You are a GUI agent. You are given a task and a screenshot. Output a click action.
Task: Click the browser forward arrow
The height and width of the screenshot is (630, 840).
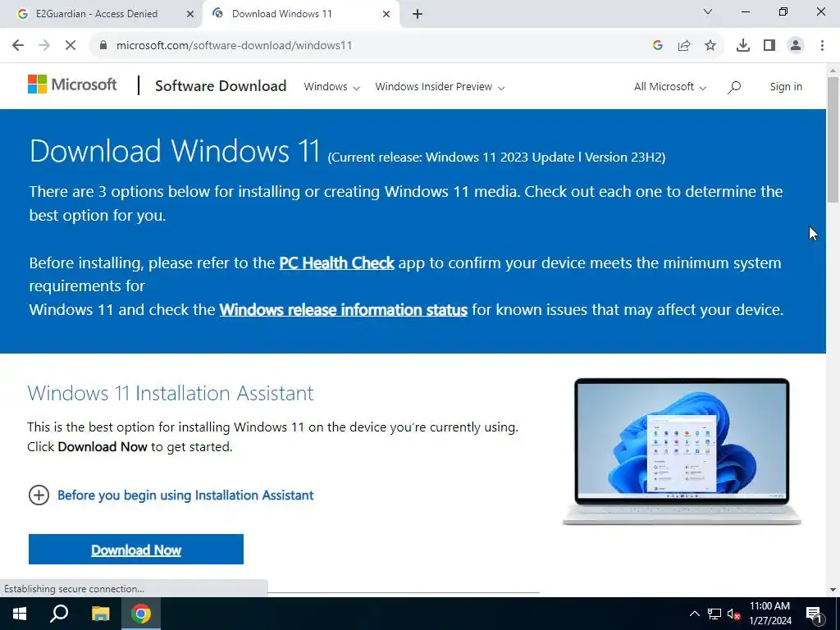point(44,45)
